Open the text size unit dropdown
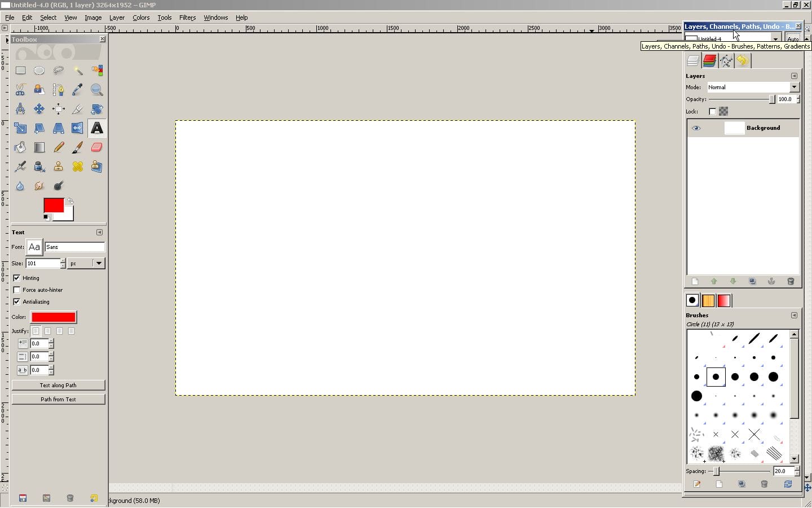812x508 pixels. [86, 263]
